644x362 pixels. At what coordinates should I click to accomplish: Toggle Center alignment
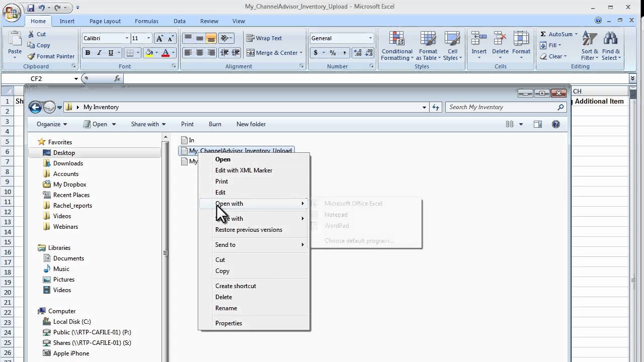point(200,53)
